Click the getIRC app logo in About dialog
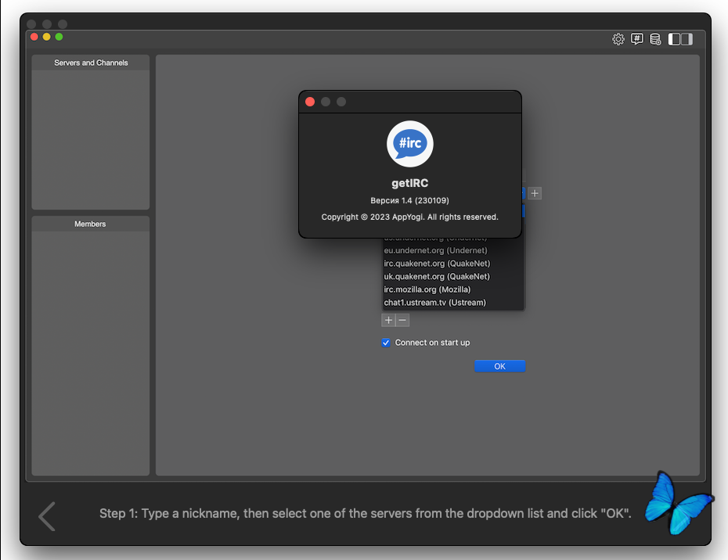This screenshot has height=560, width=728. pos(409,144)
